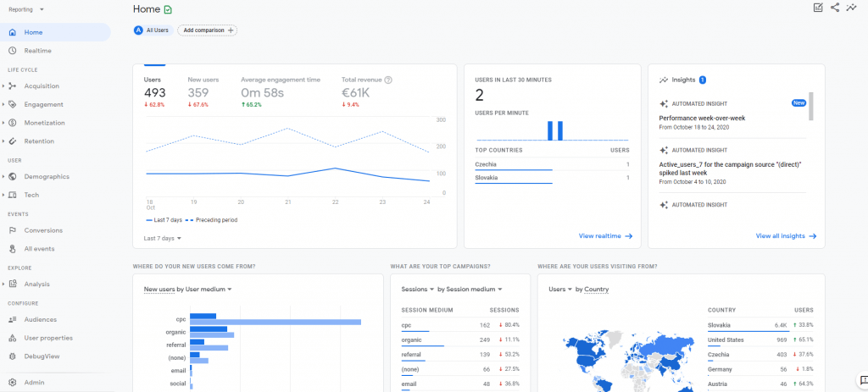Image resolution: width=868 pixels, height=392 pixels.
Task: Open the insights sparkline icon at top right
Action: click(x=851, y=7)
